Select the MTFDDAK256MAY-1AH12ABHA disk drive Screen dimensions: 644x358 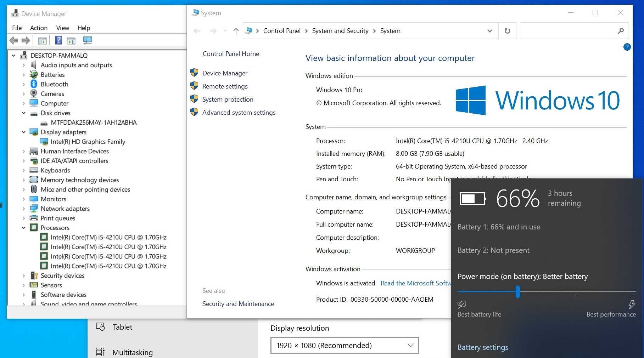(94, 123)
